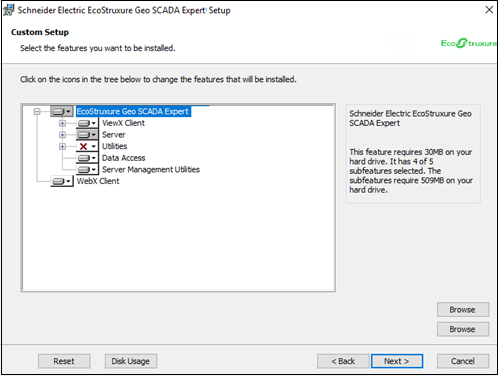This screenshot has height=376, width=498.
Task: Click the installer icon in the title bar
Action: [9, 10]
